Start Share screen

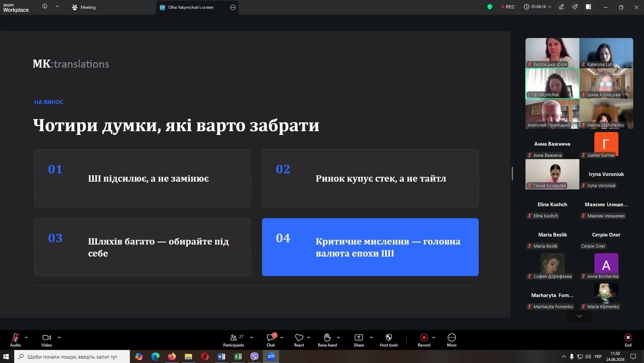[x=359, y=340]
